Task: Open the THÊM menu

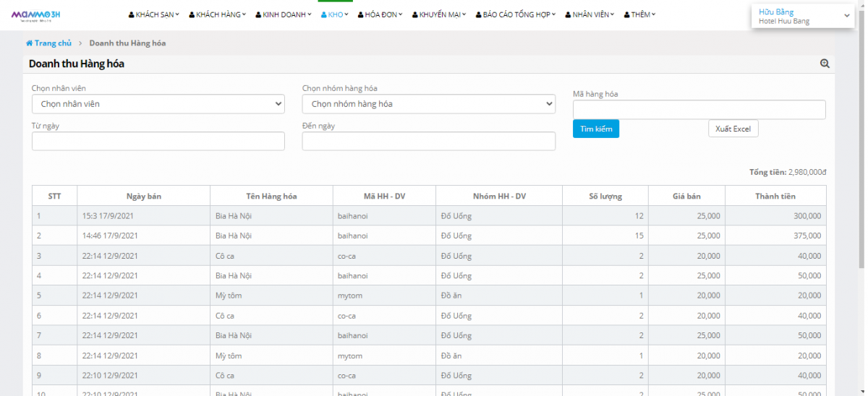Action: tap(639, 14)
